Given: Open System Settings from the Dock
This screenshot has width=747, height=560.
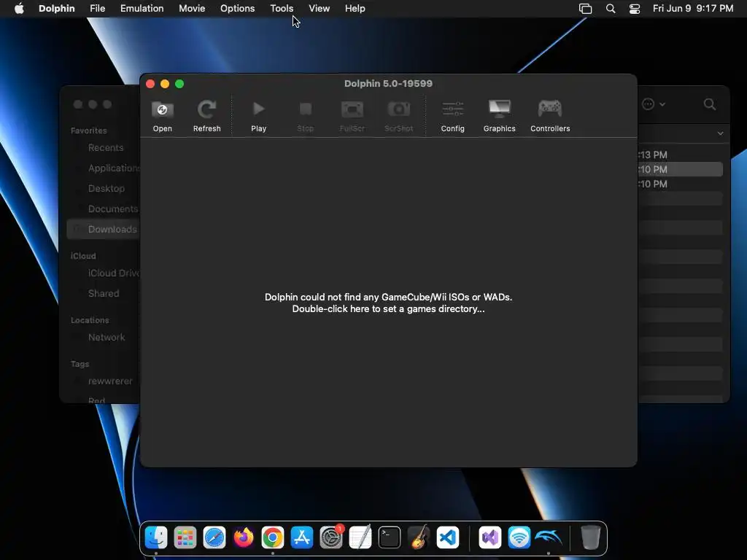Looking at the screenshot, I should [331, 537].
